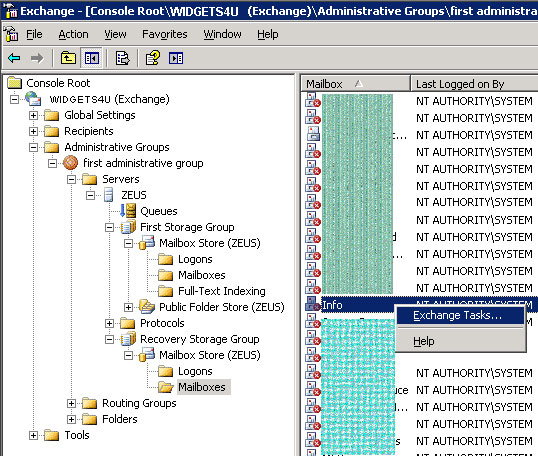Click the Full-Text Indexing folder icon
Screen dimensions: 538x456
(x=166, y=291)
